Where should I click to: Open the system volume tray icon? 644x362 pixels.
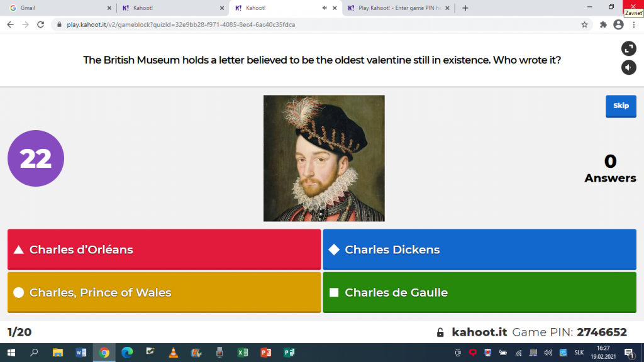(548, 353)
